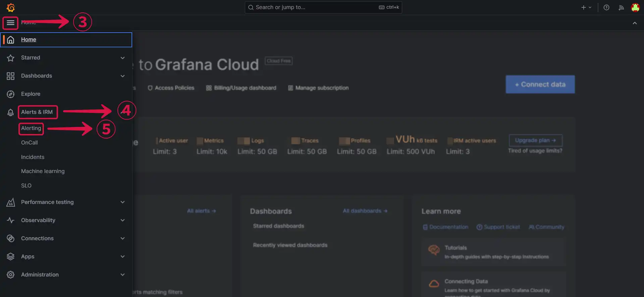Click the Observability pulse icon

click(11, 220)
